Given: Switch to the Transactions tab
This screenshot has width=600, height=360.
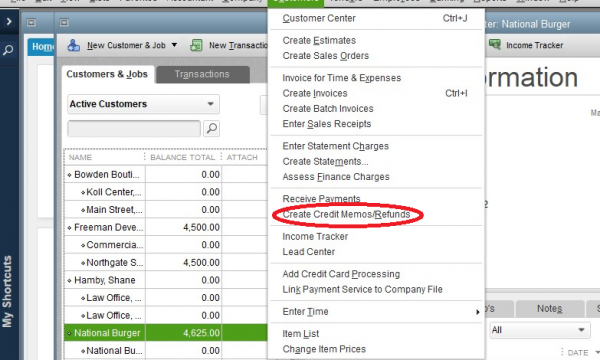Looking at the screenshot, I should click(203, 74).
